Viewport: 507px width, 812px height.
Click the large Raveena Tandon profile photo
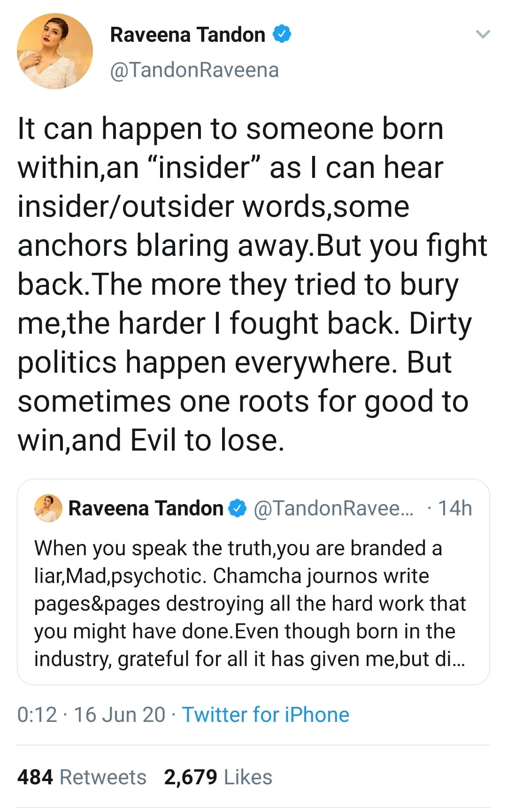pyautogui.click(x=55, y=51)
